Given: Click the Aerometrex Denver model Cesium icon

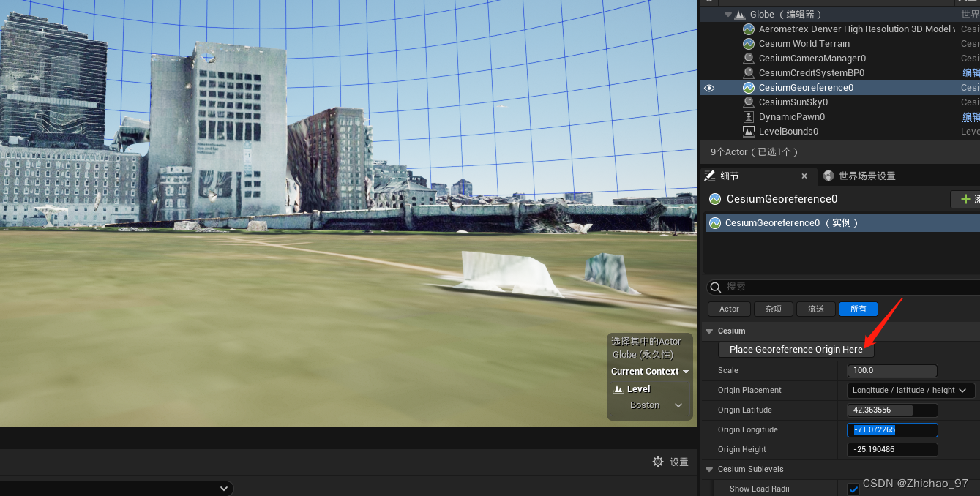Looking at the screenshot, I should (749, 29).
